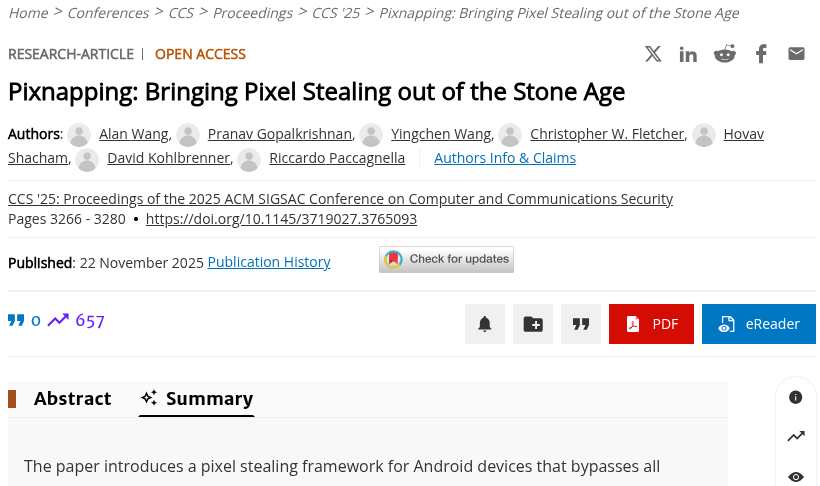Share article on LinkedIn
The height and width of the screenshot is (486, 820).
tap(688, 54)
